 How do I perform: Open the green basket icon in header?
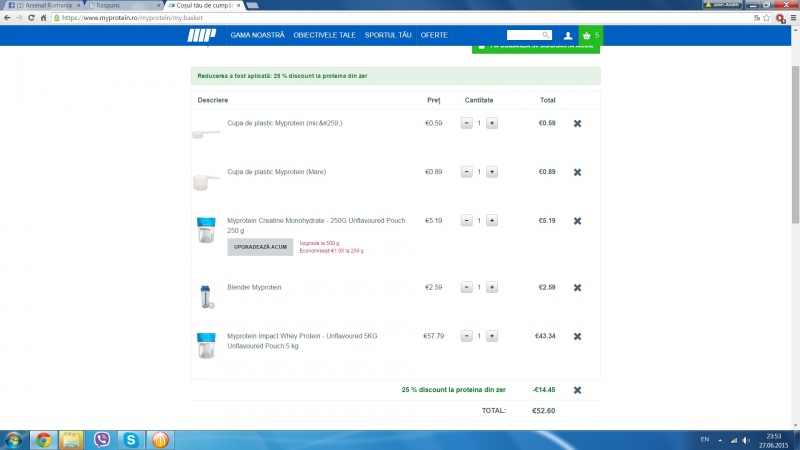pos(590,35)
